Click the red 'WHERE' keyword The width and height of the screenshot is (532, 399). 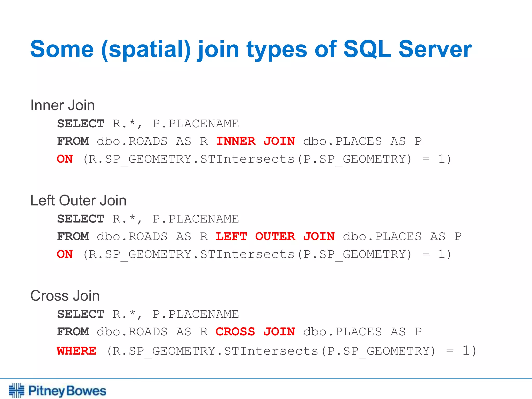pyautogui.click(x=77, y=351)
